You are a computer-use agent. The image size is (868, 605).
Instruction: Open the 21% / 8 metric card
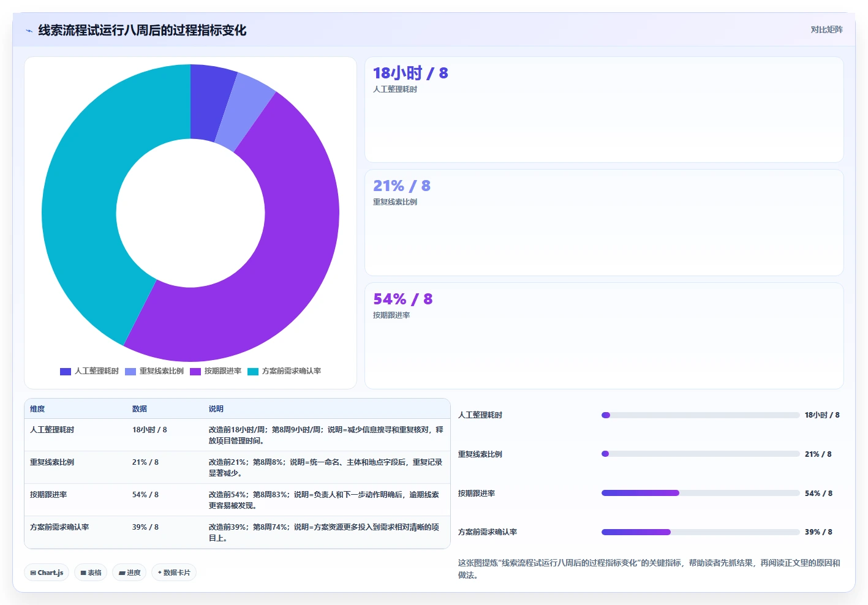point(604,222)
